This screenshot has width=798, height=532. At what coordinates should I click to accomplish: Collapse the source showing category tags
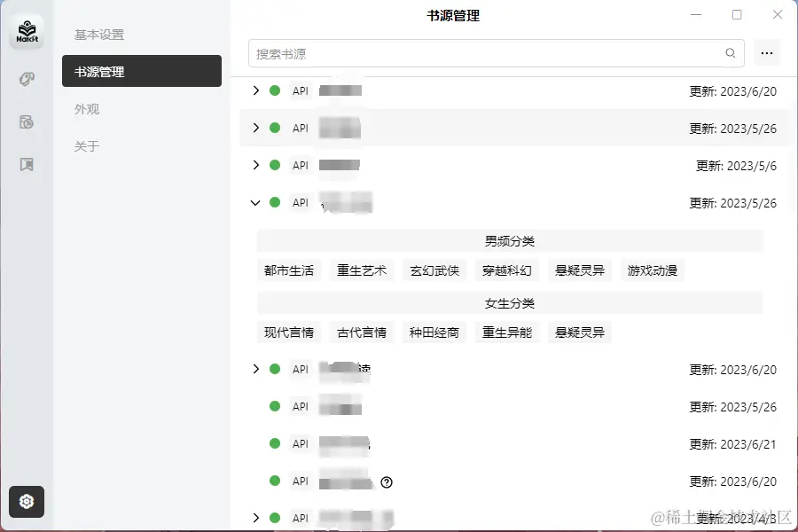tap(254, 202)
